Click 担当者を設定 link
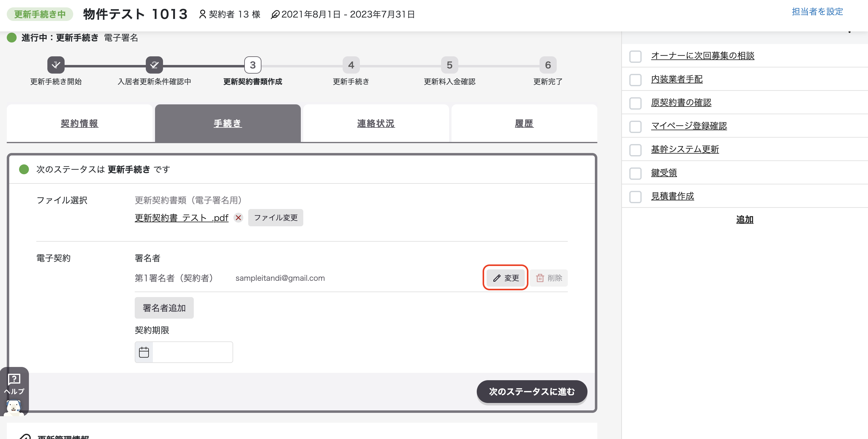Screen dimensions: 868x439 point(818,11)
